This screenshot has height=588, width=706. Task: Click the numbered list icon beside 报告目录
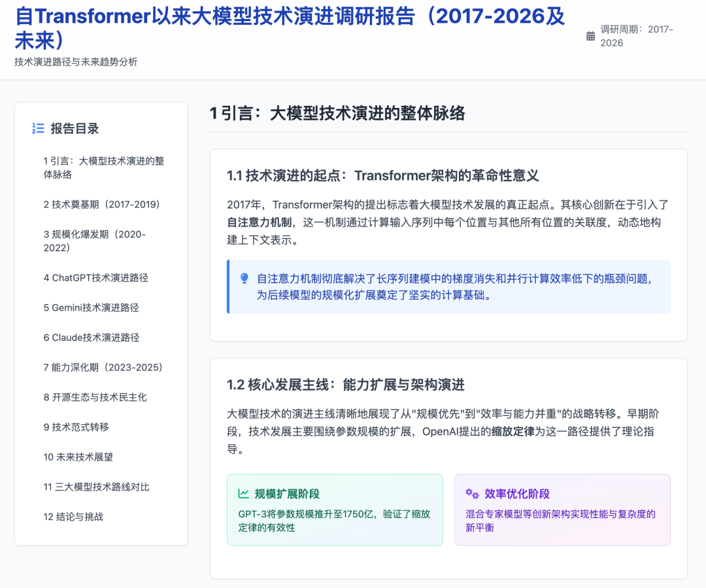coord(38,129)
